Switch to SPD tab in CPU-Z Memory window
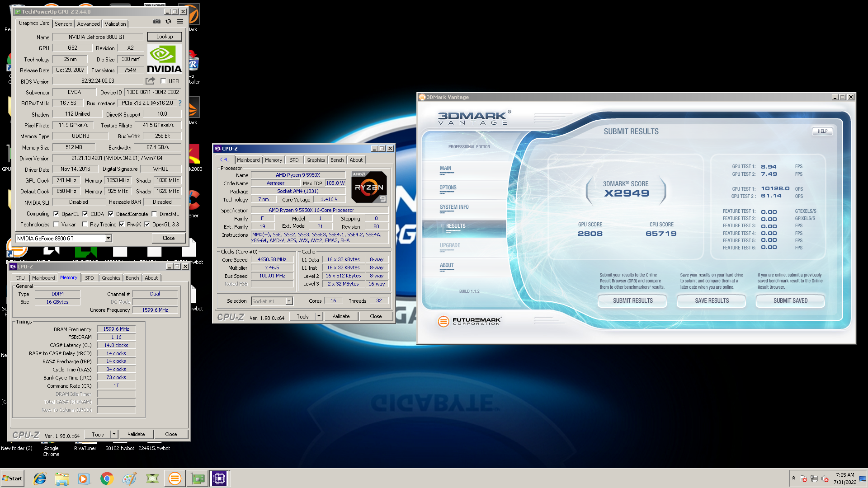 [90, 278]
